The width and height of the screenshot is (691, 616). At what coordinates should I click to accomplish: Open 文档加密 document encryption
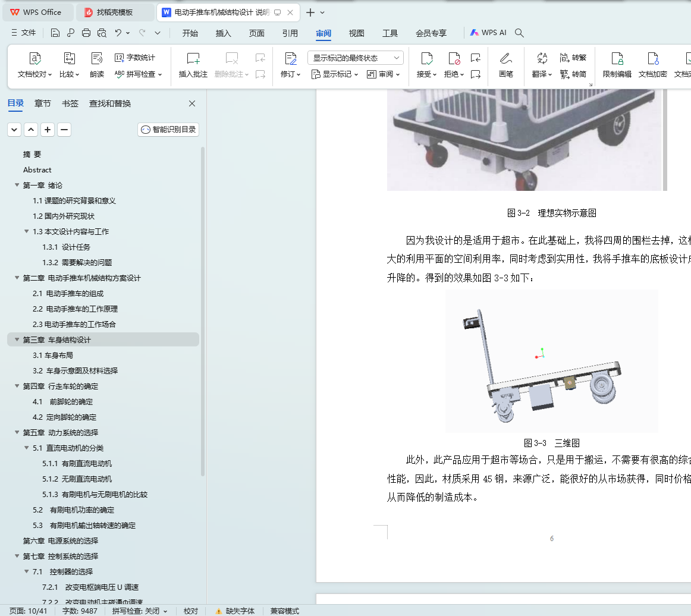point(653,65)
